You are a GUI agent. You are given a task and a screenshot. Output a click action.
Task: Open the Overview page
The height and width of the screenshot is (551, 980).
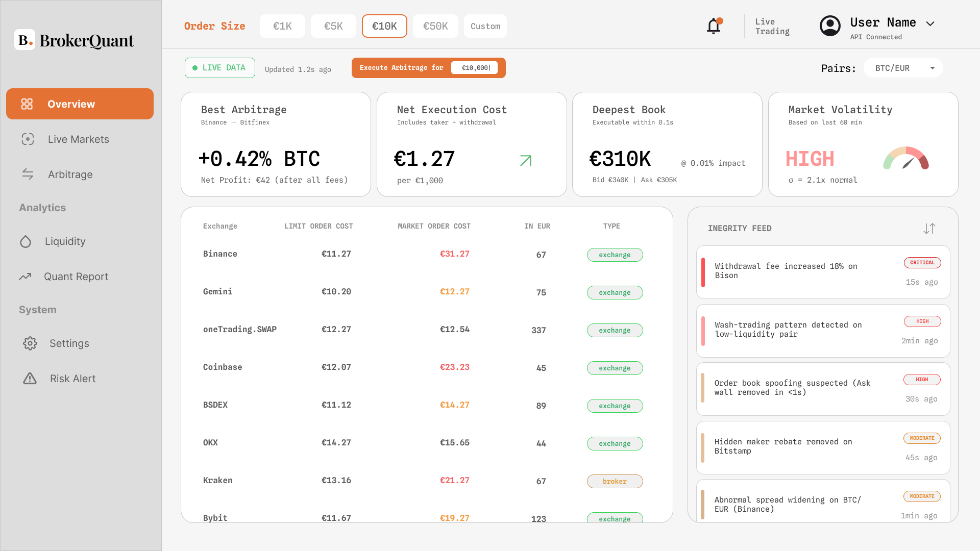80,104
